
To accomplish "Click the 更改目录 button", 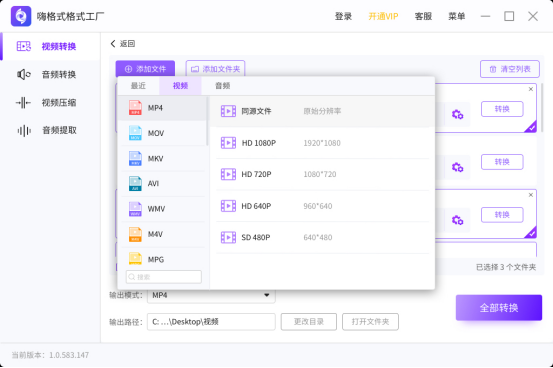I will point(309,322).
